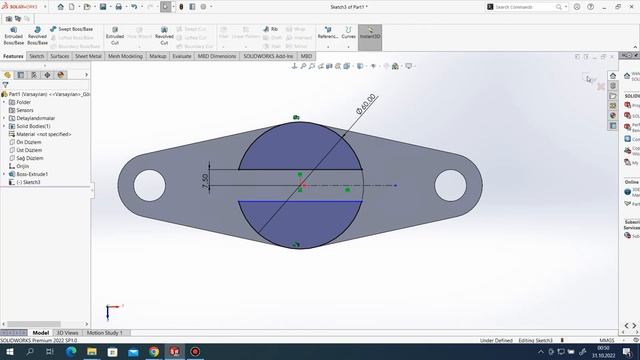Open File Explorer tab in task pane
640x360 pixels.
(x=613, y=96)
